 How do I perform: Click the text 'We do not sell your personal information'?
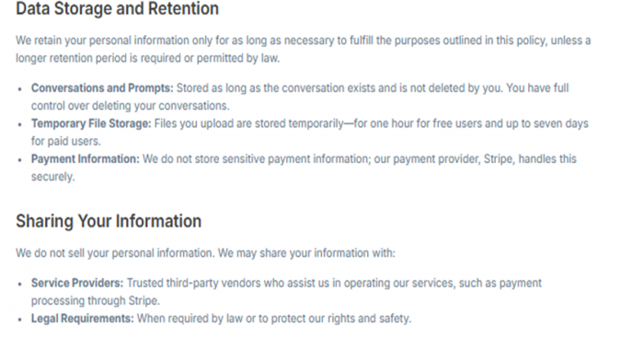[x=115, y=253]
